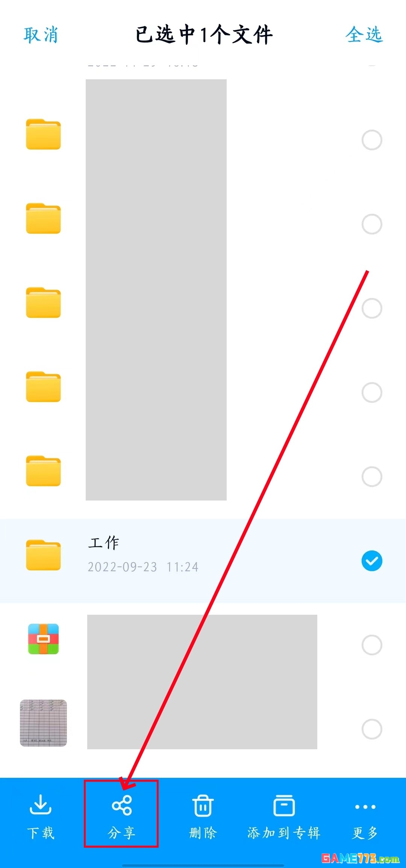Select the second folder's radio circle
The image size is (406, 868).
(x=372, y=224)
